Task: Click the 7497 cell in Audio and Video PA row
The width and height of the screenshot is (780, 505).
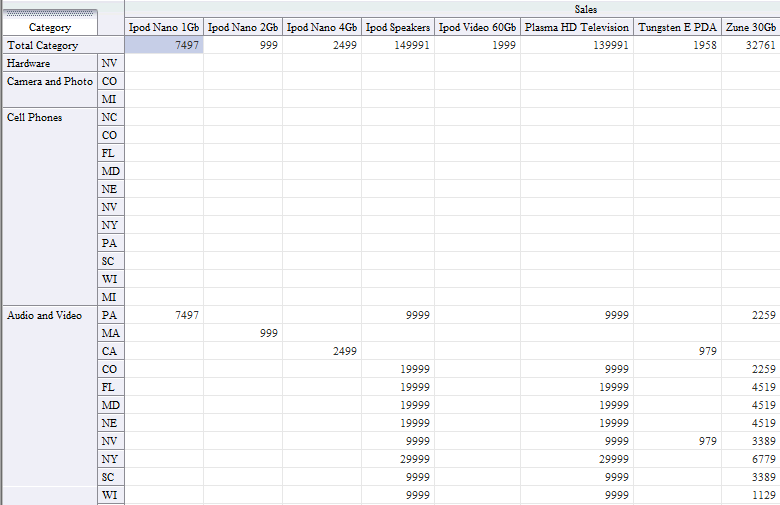Action: [x=164, y=315]
